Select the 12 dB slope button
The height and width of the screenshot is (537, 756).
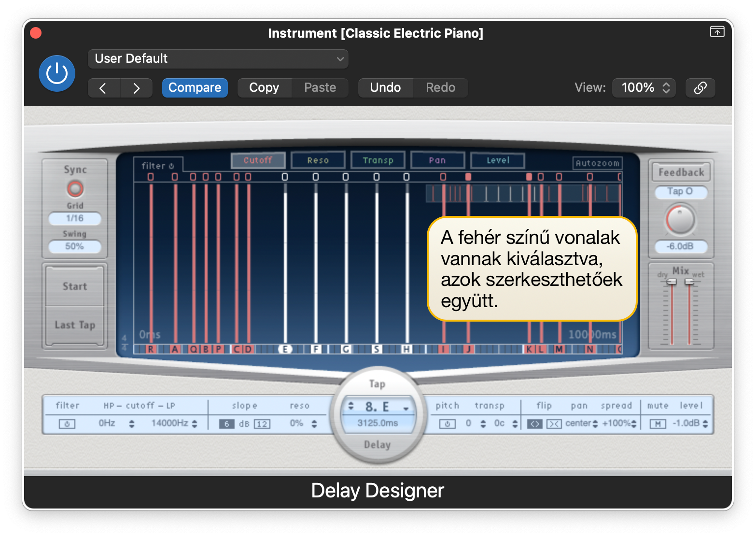click(262, 424)
